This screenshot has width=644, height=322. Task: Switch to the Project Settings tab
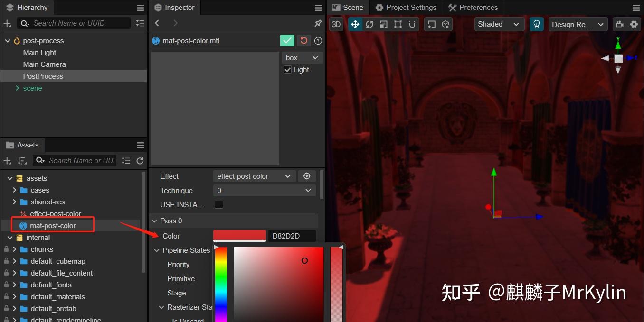[406, 7]
